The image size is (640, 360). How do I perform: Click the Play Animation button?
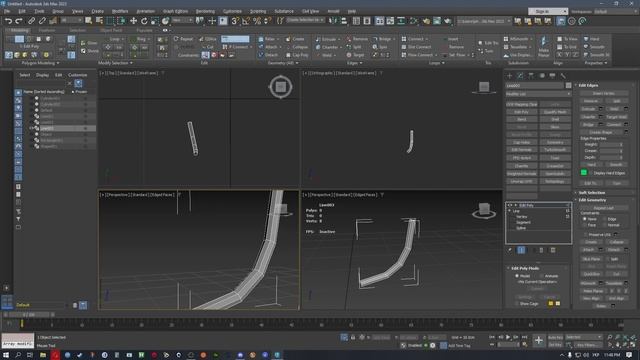tap(508, 337)
